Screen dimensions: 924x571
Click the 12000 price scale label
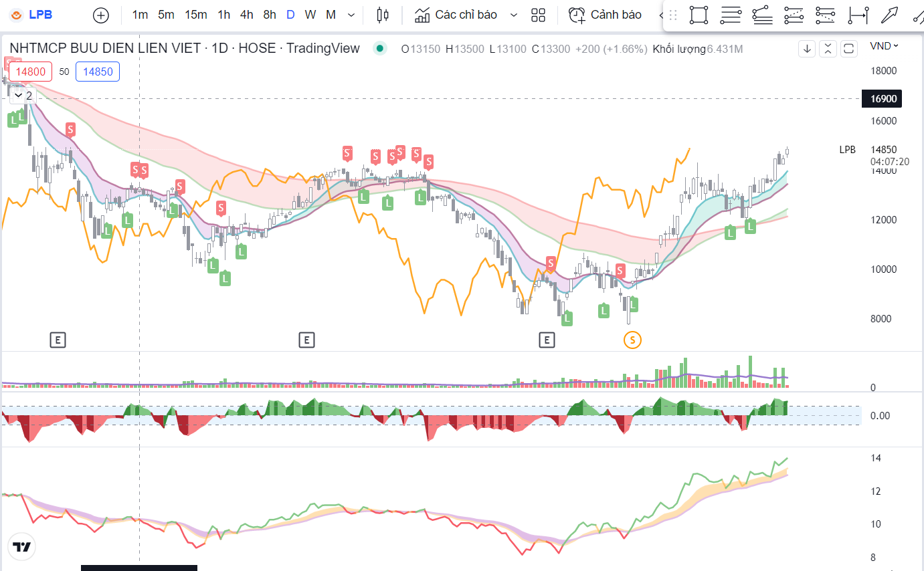884,219
